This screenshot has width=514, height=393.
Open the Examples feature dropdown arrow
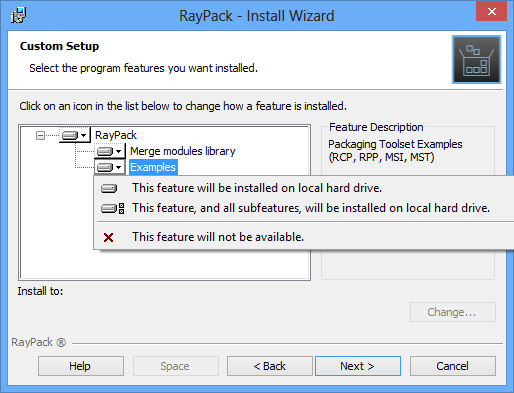tap(119, 167)
